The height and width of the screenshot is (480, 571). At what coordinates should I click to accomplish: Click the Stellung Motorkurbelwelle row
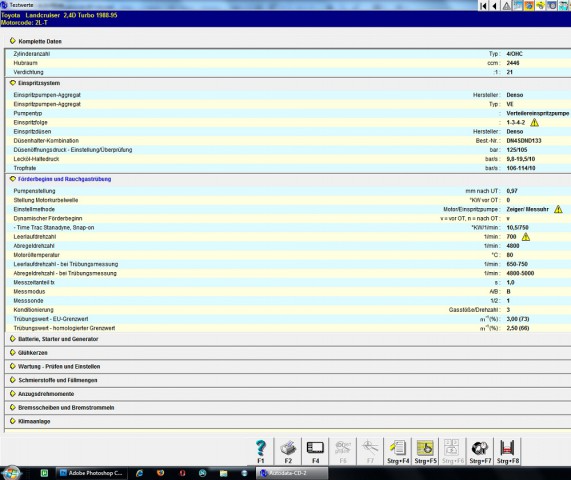coord(288,200)
